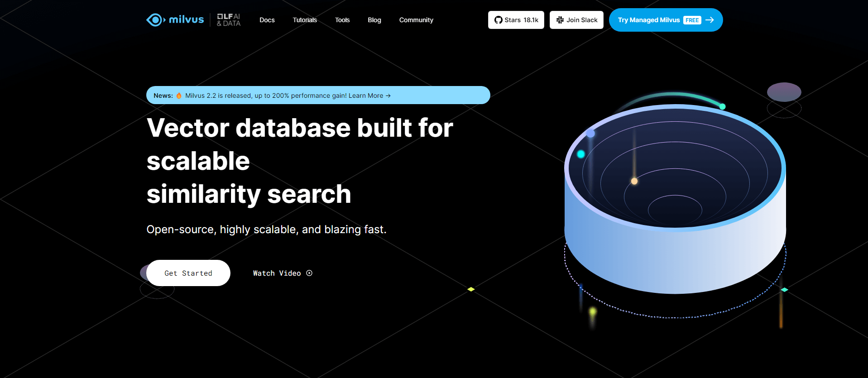Click the Milvus eye logo
The image size is (868, 378).
(156, 20)
